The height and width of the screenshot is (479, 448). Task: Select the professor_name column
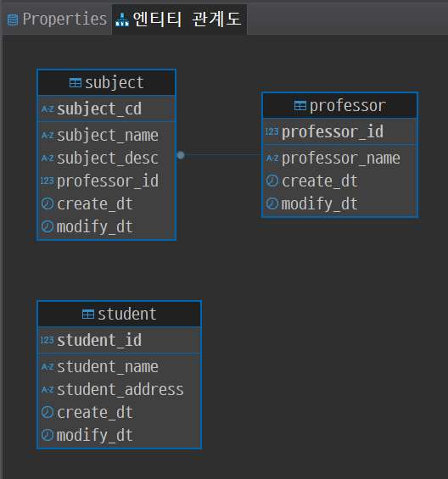pos(339,158)
